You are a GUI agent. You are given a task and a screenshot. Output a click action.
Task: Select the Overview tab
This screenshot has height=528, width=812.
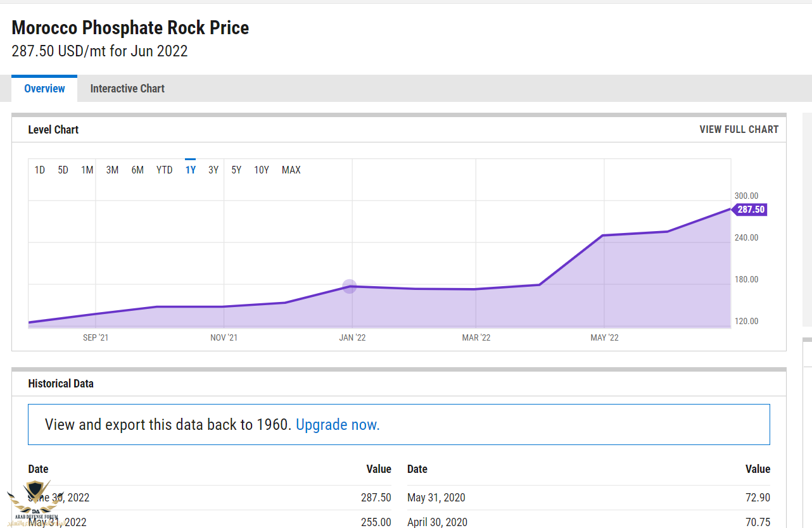(x=44, y=89)
